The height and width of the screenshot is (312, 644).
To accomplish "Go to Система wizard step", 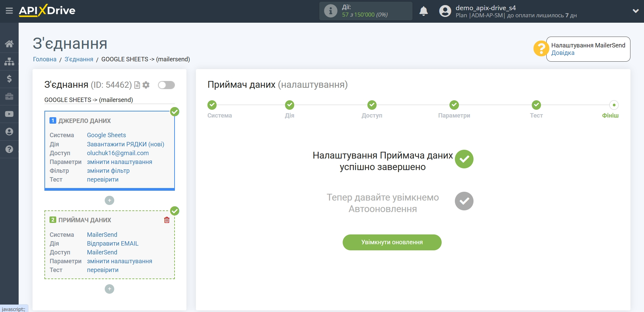I will point(212,105).
